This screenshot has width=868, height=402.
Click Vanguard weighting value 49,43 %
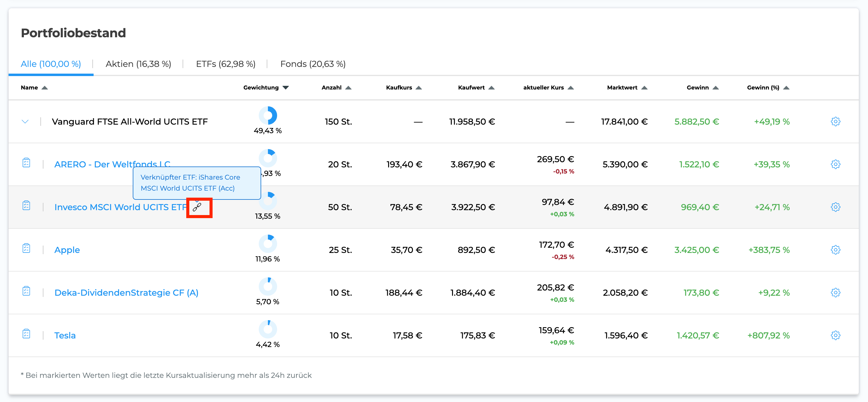268,130
